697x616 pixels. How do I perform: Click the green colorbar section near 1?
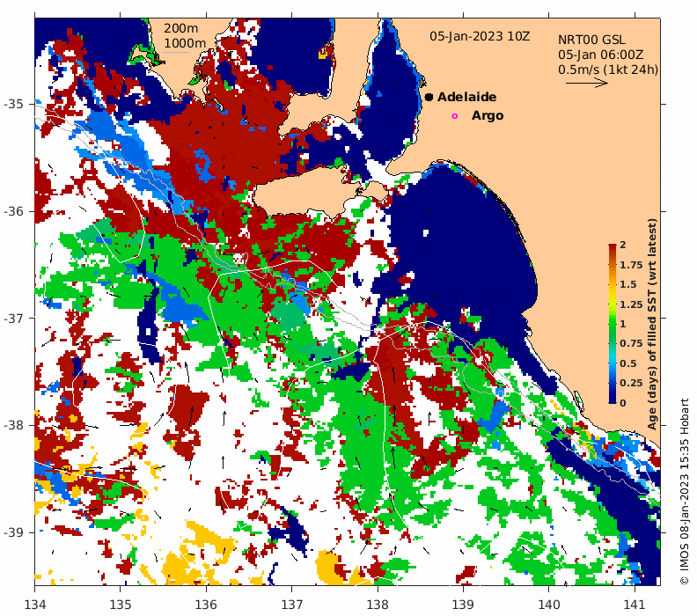tap(613, 324)
